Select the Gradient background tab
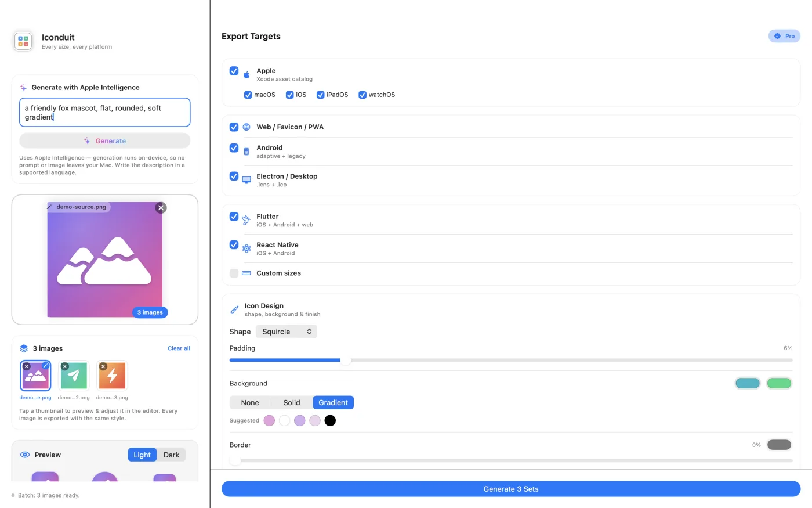 tap(333, 402)
